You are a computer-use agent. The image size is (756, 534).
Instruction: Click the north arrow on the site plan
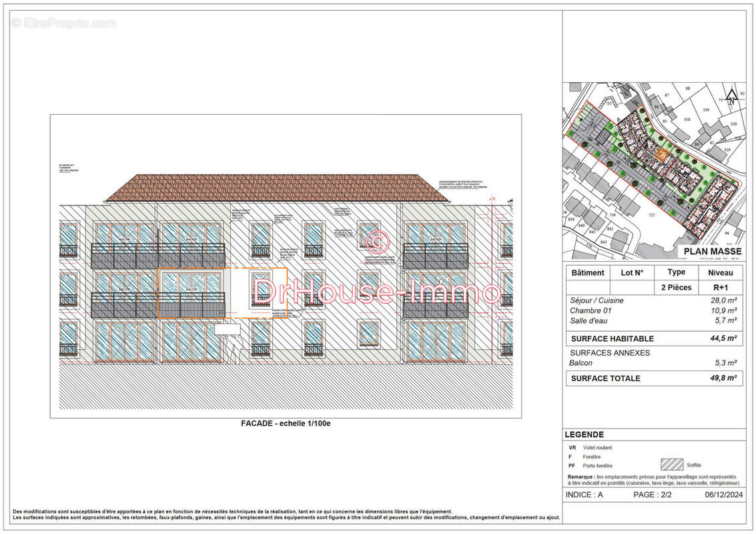[x=731, y=98]
